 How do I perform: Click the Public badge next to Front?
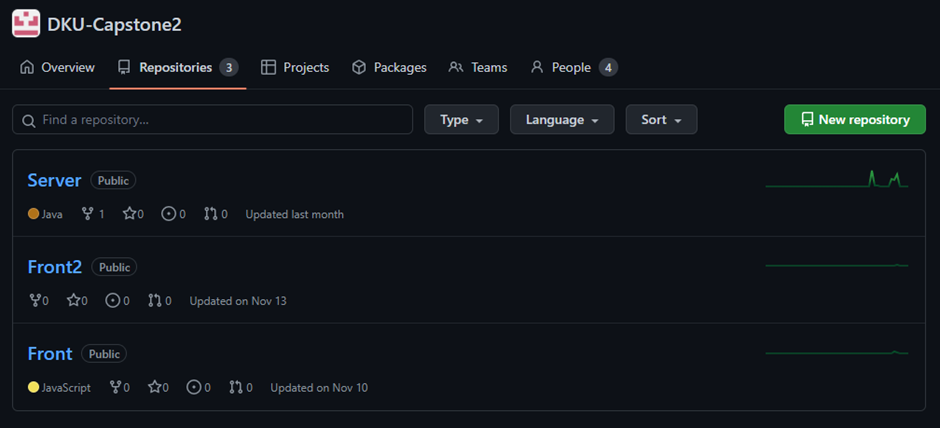pos(104,354)
